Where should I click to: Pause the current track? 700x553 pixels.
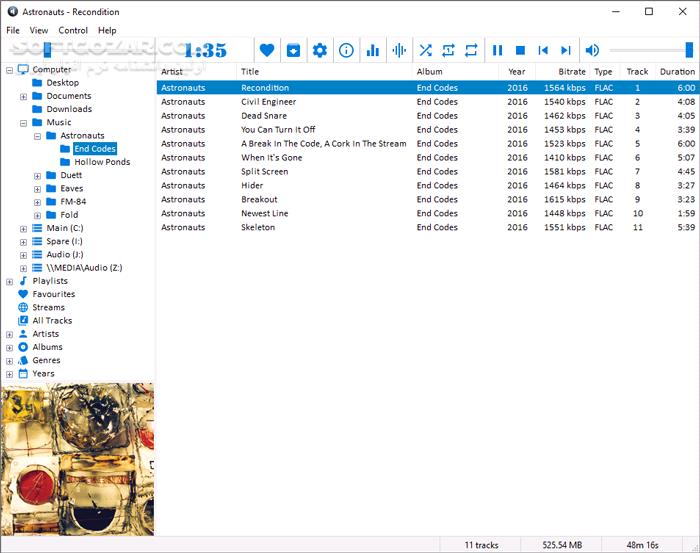click(x=497, y=50)
